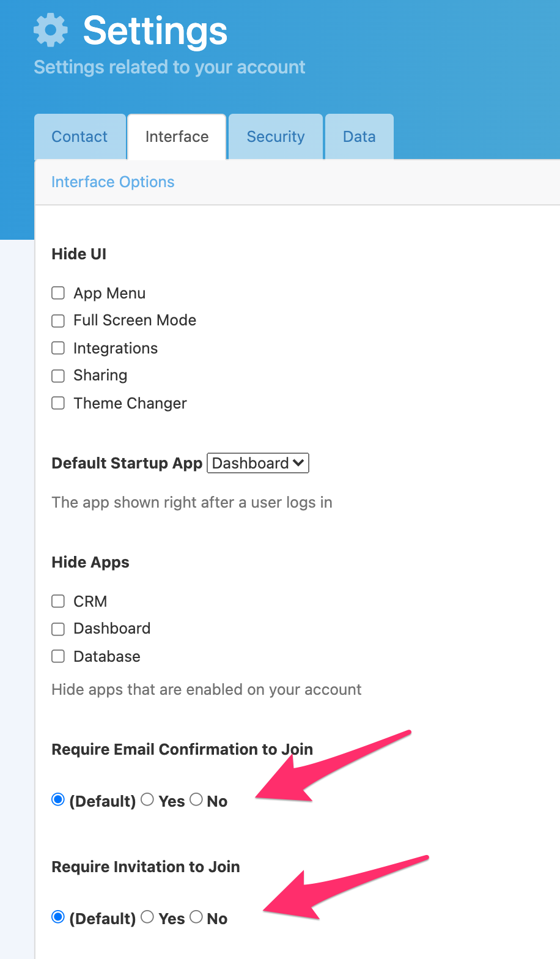Click the Settings gear icon
This screenshot has height=959, width=560.
coord(51,30)
